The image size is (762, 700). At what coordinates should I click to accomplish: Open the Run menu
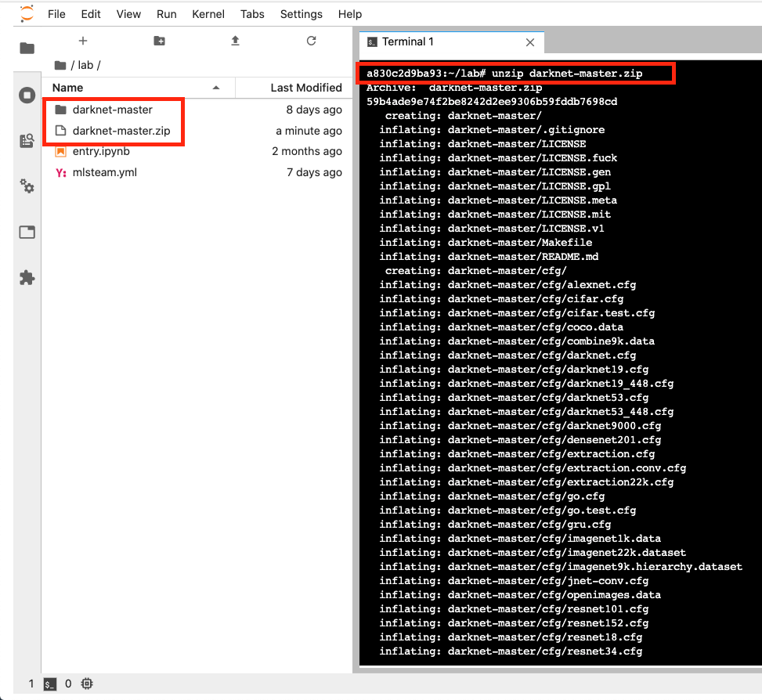coord(166,14)
